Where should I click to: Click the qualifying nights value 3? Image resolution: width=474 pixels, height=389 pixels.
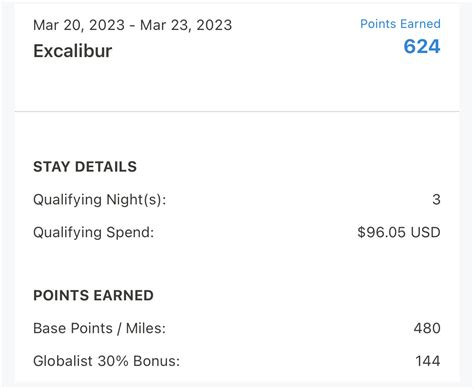(x=436, y=199)
